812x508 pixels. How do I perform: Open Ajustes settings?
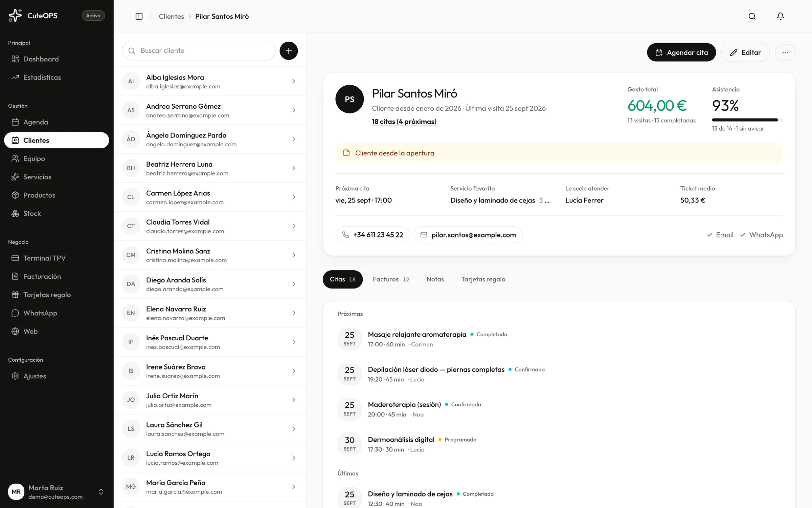pos(57,376)
